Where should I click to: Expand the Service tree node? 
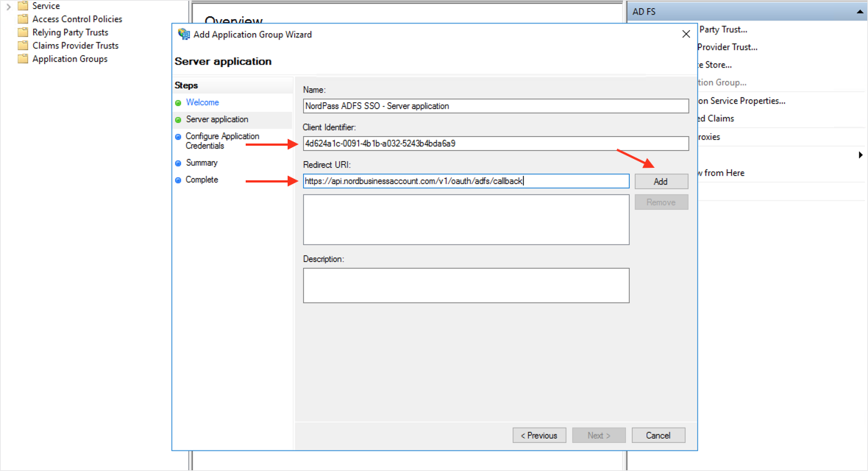coord(8,6)
